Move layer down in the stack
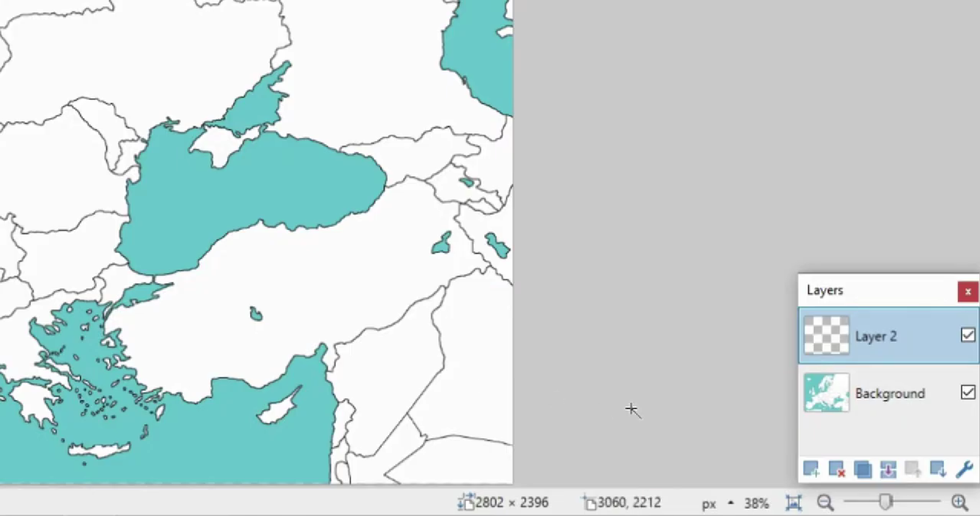 coord(938,469)
